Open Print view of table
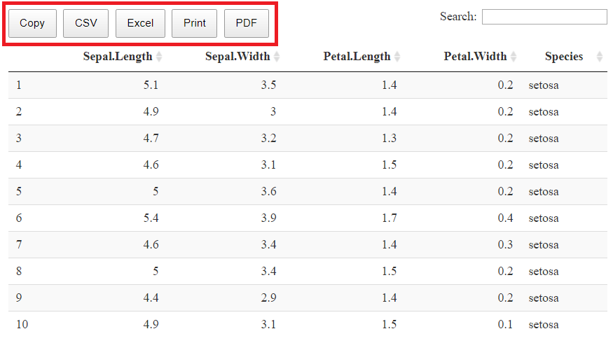This screenshot has height=364, width=613. [194, 23]
